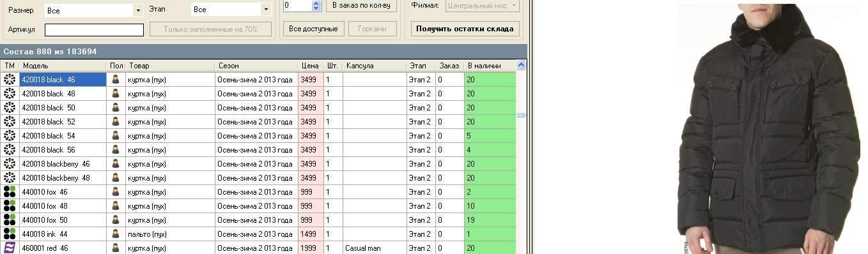This screenshot has width=868, height=254.
Task: Click the brand icon for 420018 black 46
Action: [x=10, y=80]
